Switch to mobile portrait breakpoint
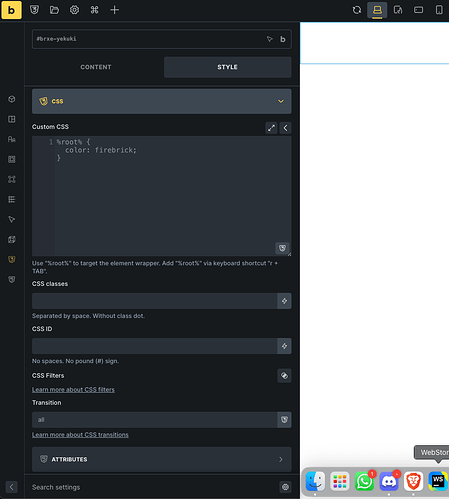449x499 pixels. [x=439, y=10]
